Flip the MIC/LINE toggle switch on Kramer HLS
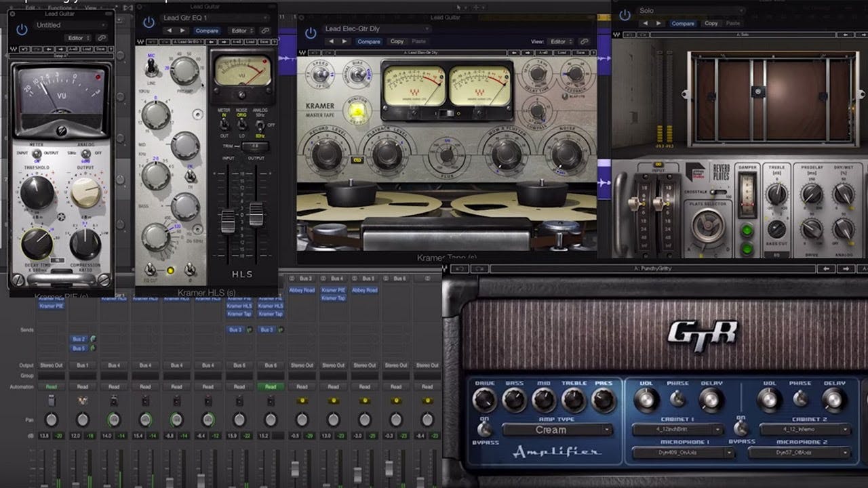Image resolution: width=868 pixels, height=488 pixels. click(148, 68)
